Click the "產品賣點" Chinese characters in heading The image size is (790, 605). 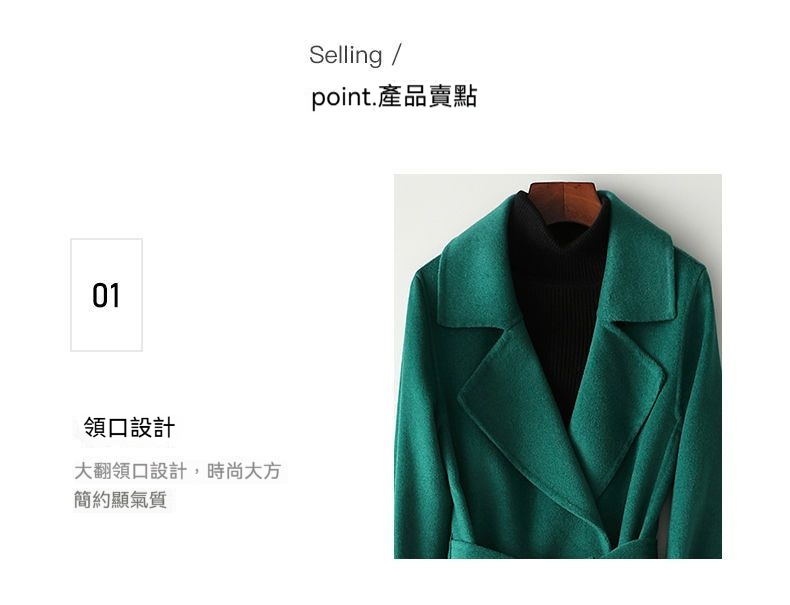427,96
